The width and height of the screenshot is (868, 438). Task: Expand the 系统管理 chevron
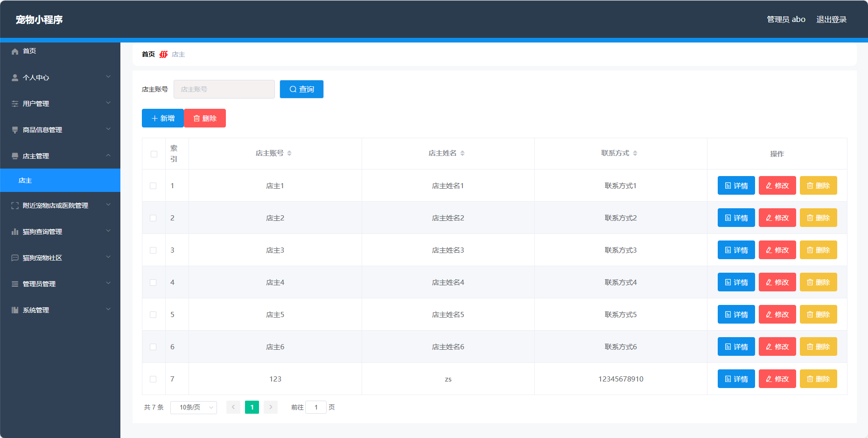coord(108,309)
